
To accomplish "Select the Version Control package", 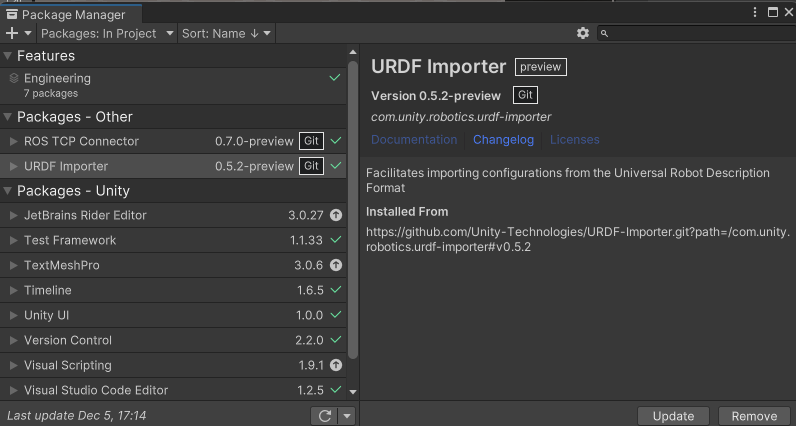I will 173,340.
